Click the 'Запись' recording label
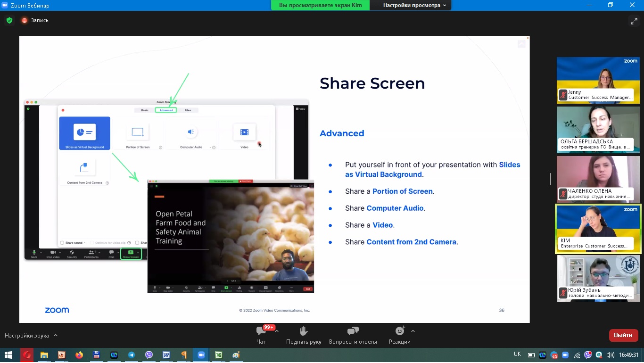 pos(40,20)
